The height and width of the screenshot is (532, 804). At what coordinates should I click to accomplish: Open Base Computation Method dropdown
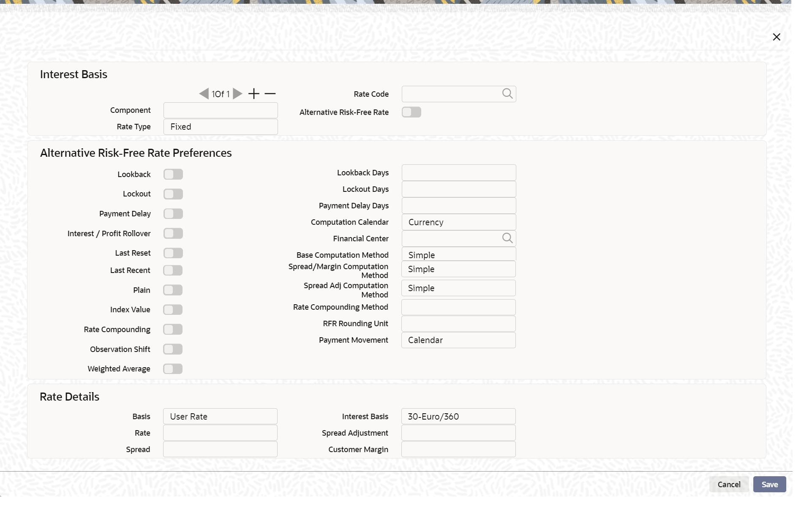point(459,254)
